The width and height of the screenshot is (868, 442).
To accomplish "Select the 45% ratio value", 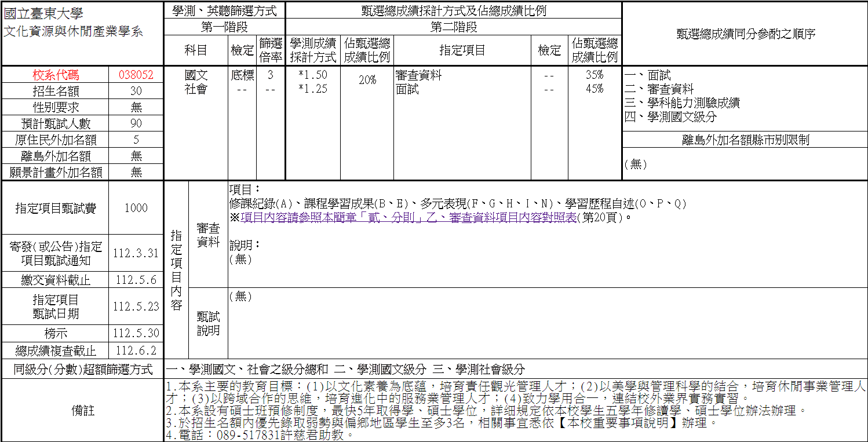I will [595, 89].
